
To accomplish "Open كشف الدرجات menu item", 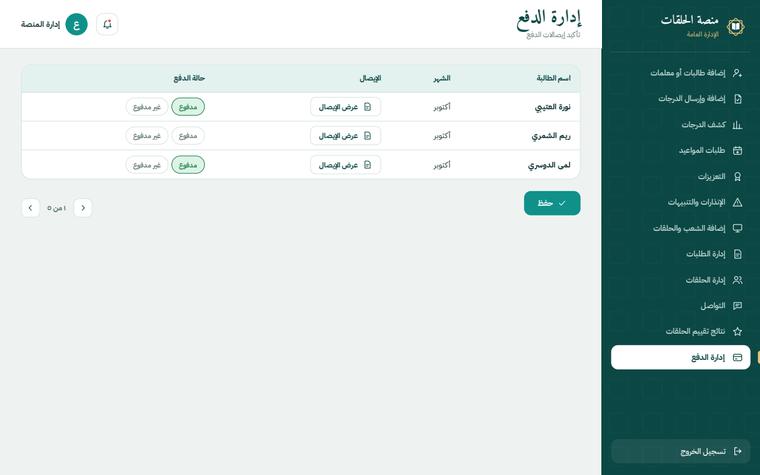I will click(x=681, y=125).
